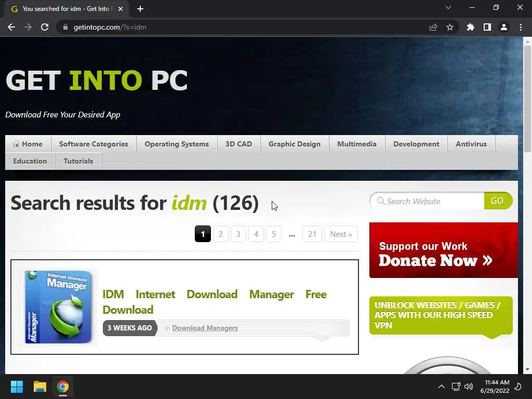Screen dimensions: 532x399
Task: Click the GET INTO PC logo
Action: pyautogui.click(x=97, y=81)
